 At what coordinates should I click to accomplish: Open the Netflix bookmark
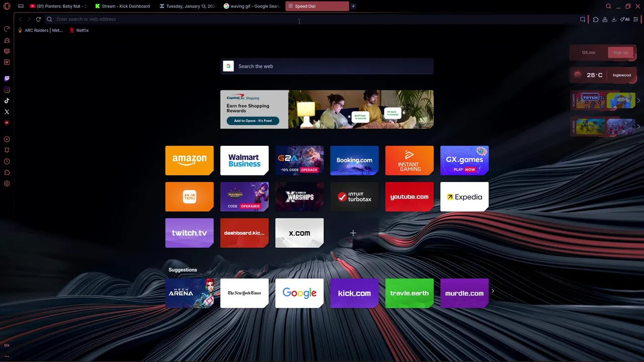(79, 30)
